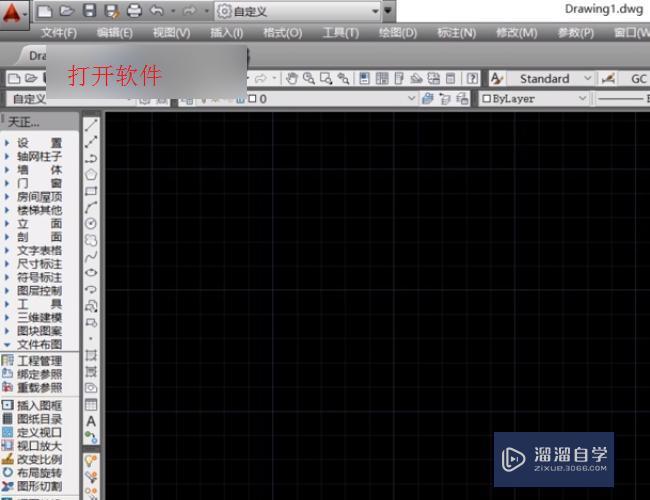The image size is (650, 500).
Task: Select the Table tool in draw toolbar
Action: click(91, 405)
